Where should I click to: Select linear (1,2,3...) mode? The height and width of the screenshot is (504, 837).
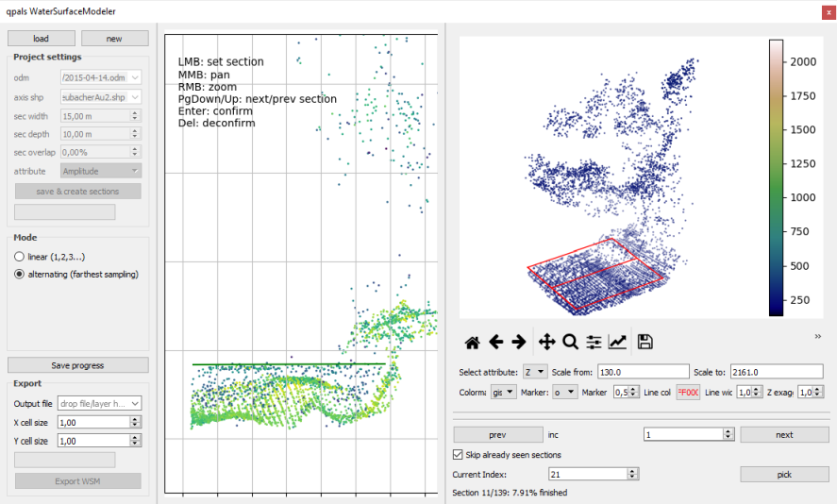coord(20,257)
